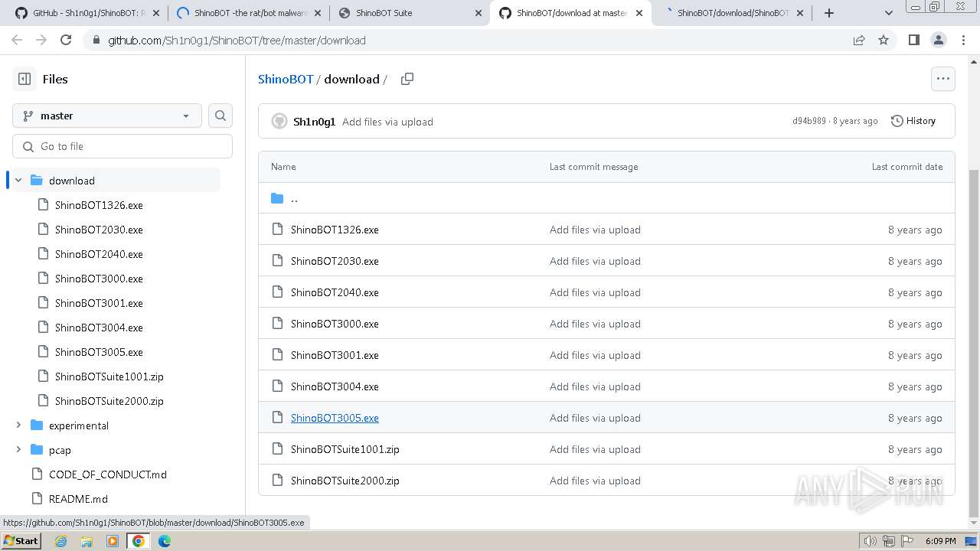Go to the parent directory row
The image size is (980, 551).
pyautogui.click(x=606, y=198)
